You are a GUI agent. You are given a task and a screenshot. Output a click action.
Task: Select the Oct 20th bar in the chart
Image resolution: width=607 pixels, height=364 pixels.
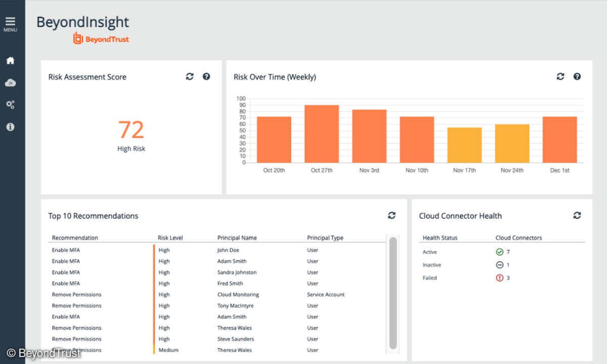tap(274, 140)
